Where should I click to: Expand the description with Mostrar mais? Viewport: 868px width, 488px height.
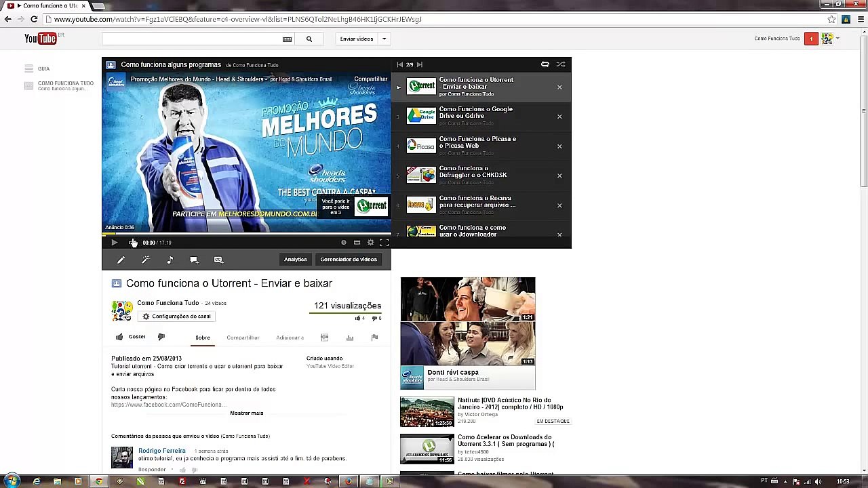(x=247, y=413)
